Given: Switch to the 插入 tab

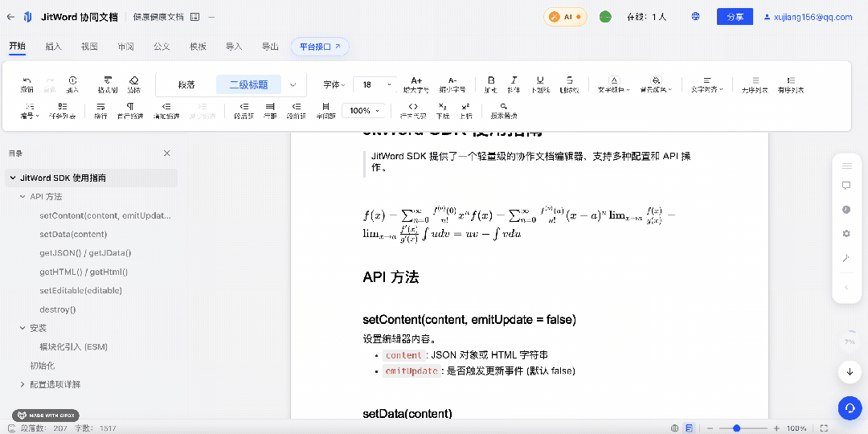Looking at the screenshot, I should tap(53, 47).
